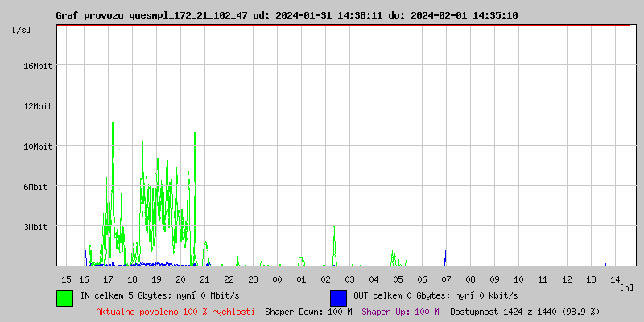Image resolution: width=644 pixels, height=322 pixels.
Task: Select hour 07 on the time axis
Action: (x=446, y=279)
